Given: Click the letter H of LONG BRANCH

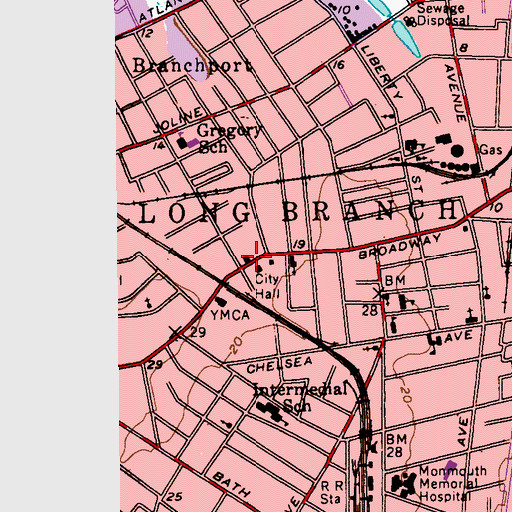Looking at the screenshot, I should tap(447, 209).
